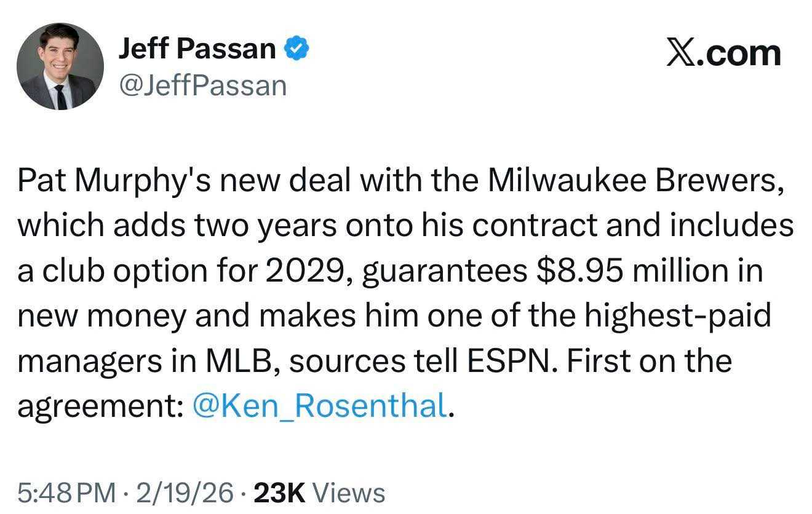The image size is (812, 514).
Task: Click the phrase "highest-paid" in the tweet
Action: coord(677,317)
